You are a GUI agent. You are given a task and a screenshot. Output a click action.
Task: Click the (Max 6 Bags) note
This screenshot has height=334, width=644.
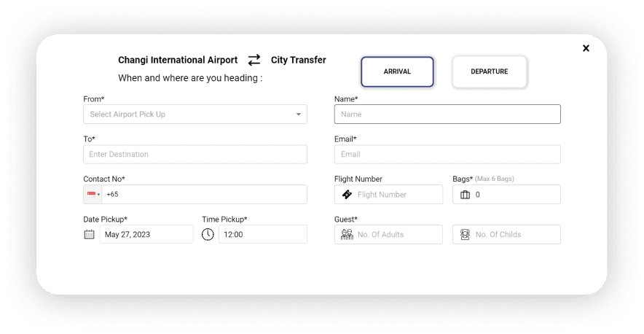click(x=495, y=179)
